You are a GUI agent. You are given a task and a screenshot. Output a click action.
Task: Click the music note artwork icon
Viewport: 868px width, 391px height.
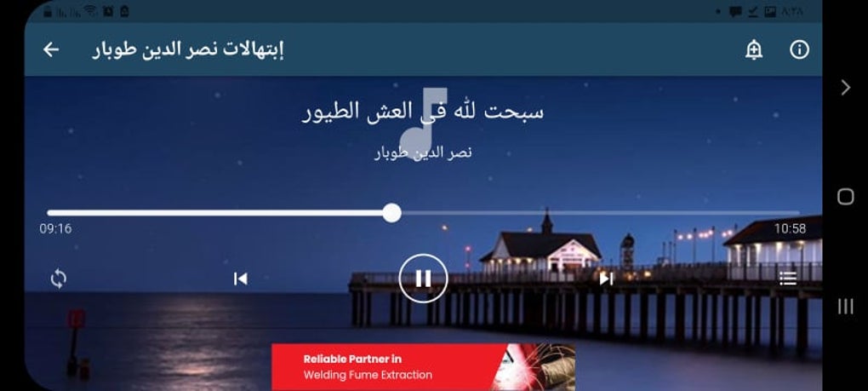[x=423, y=123]
